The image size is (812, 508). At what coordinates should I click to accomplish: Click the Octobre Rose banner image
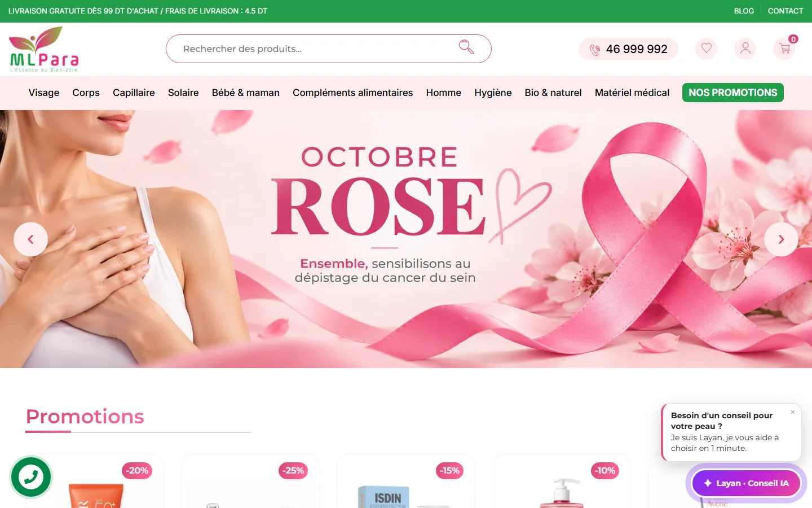406,239
